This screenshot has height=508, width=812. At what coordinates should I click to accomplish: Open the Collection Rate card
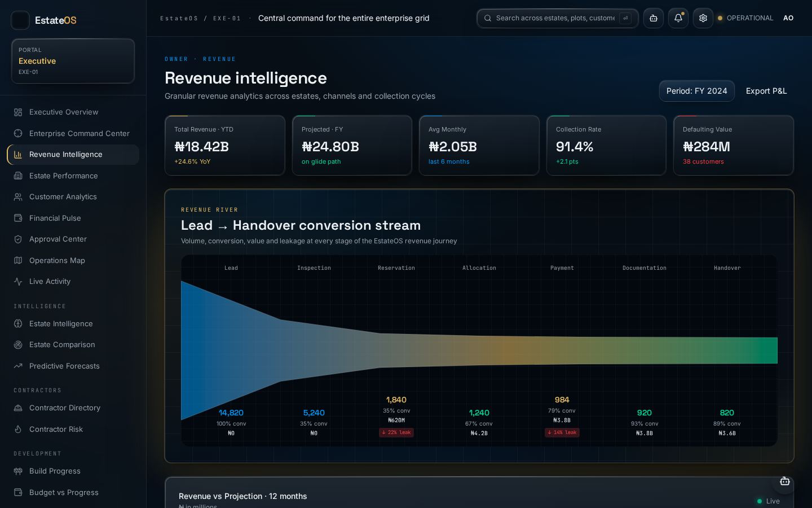point(606,146)
